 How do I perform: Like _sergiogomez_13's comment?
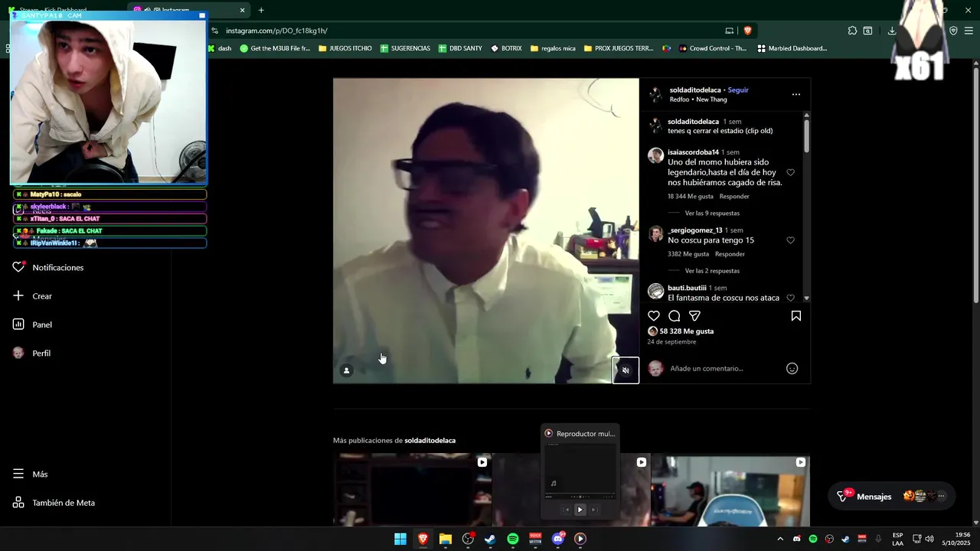791,240
